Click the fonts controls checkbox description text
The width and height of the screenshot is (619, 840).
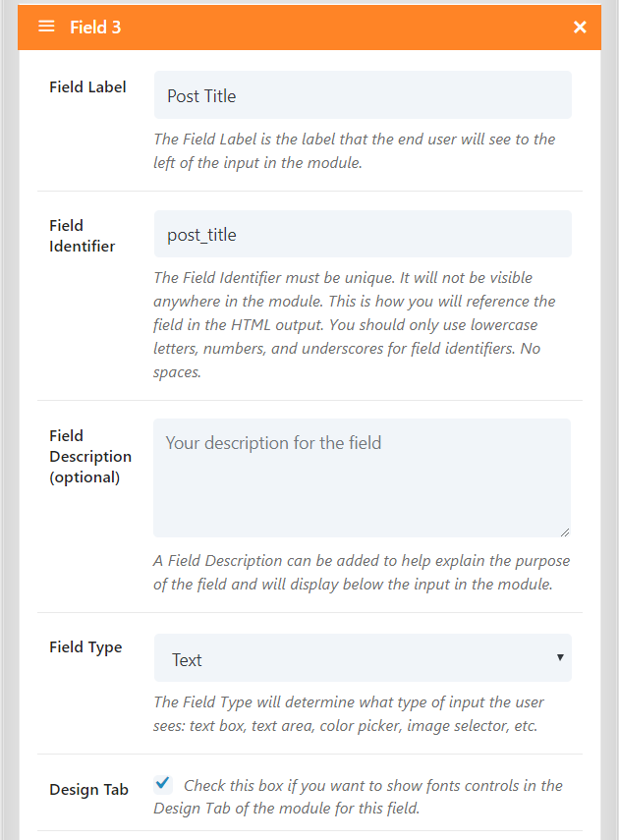358,797
